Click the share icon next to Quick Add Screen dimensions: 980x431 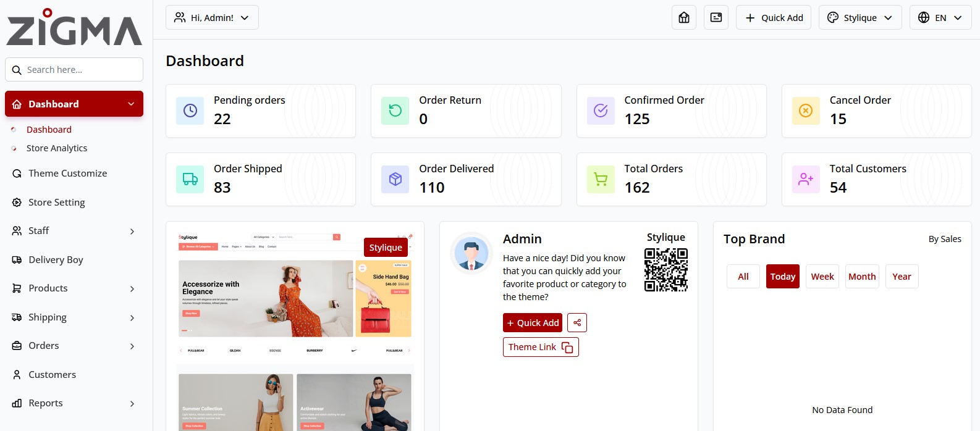pyautogui.click(x=577, y=323)
